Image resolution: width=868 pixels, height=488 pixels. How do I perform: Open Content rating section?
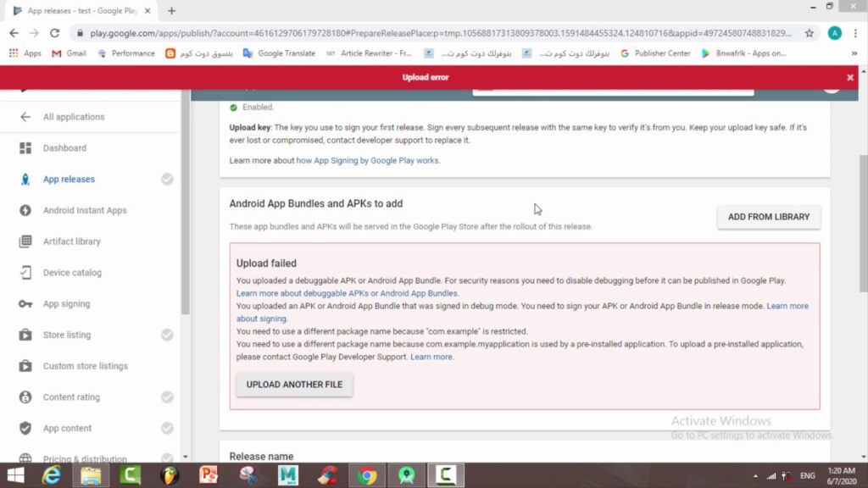(71, 396)
